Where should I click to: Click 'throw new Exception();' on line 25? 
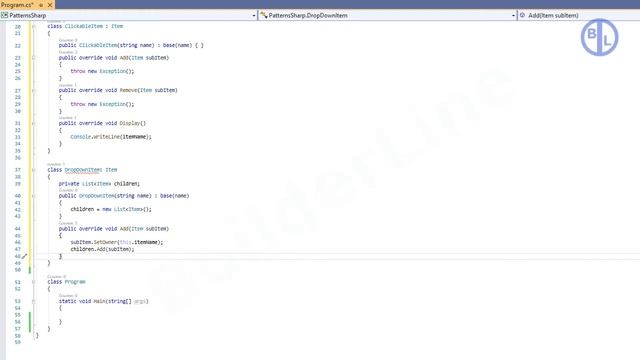click(102, 71)
